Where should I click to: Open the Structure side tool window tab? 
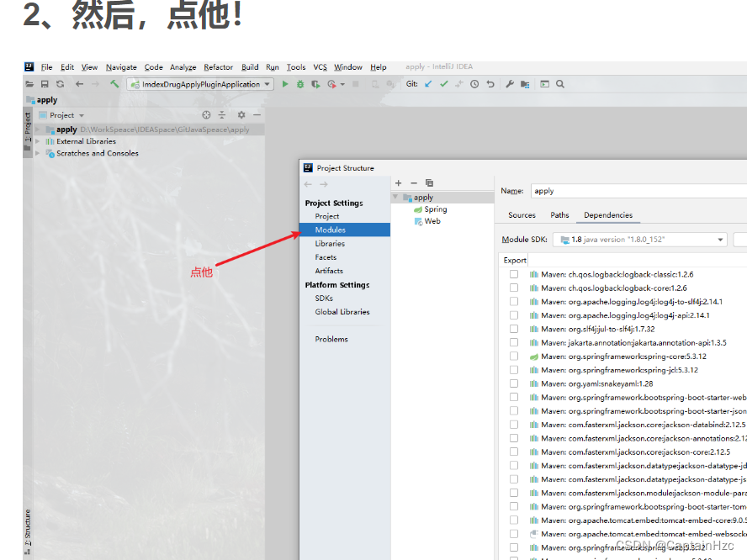[28, 531]
